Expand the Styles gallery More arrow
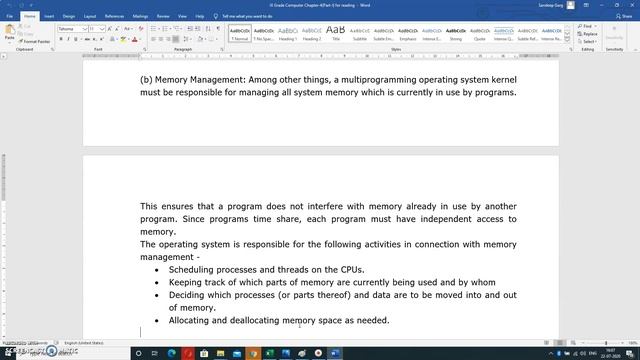Screen dimensions: 640x360 (x=567, y=40)
